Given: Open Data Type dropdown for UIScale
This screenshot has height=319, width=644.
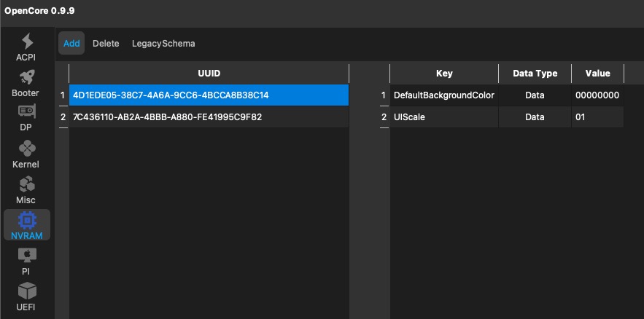Looking at the screenshot, I should (x=535, y=117).
